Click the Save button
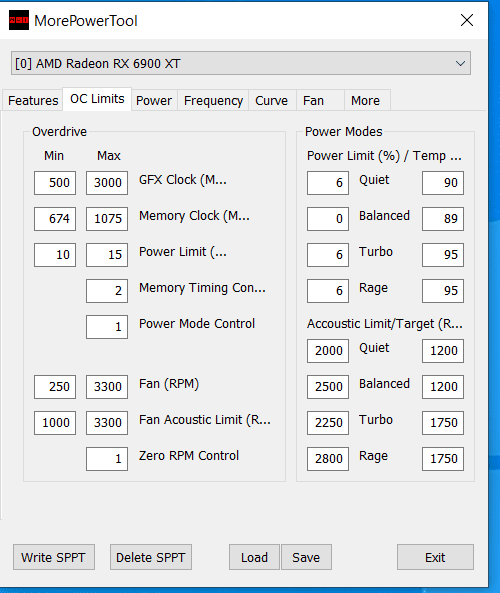Screen dimensions: 500x593 pyautogui.click(x=306, y=557)
